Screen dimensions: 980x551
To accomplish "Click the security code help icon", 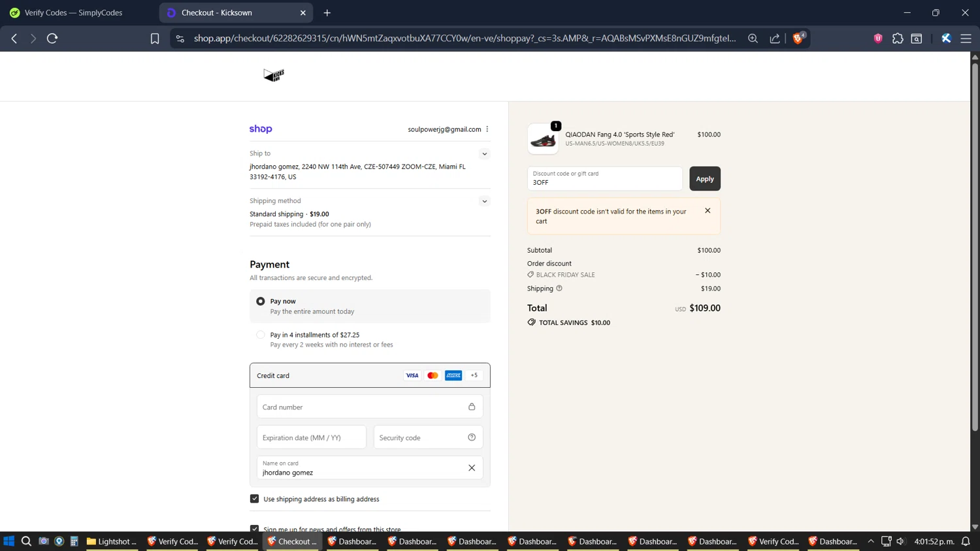I will tap(472, 437).
